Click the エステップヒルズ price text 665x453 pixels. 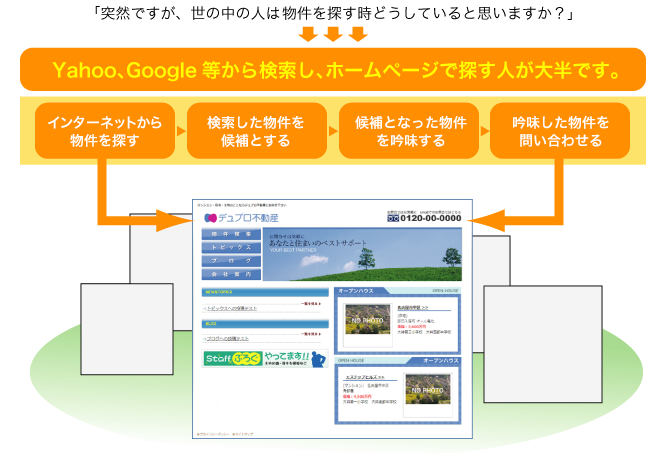click(x=358, y=396)
